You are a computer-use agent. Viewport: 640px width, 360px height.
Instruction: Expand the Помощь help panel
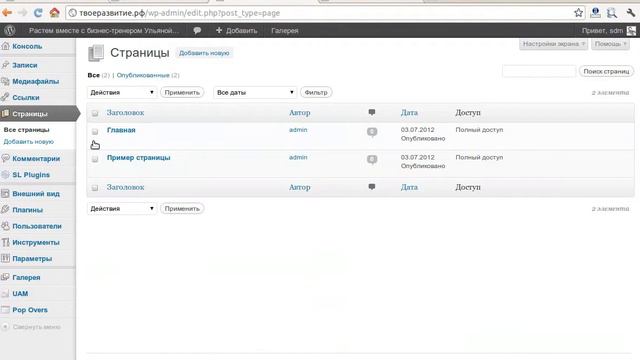click(x=610, y=44)
